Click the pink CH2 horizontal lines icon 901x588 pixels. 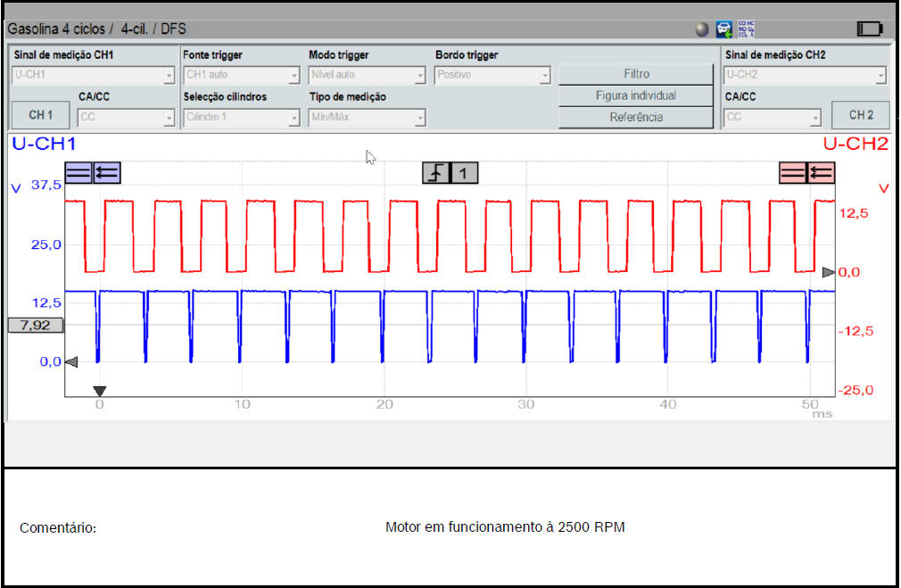(793, 172)
